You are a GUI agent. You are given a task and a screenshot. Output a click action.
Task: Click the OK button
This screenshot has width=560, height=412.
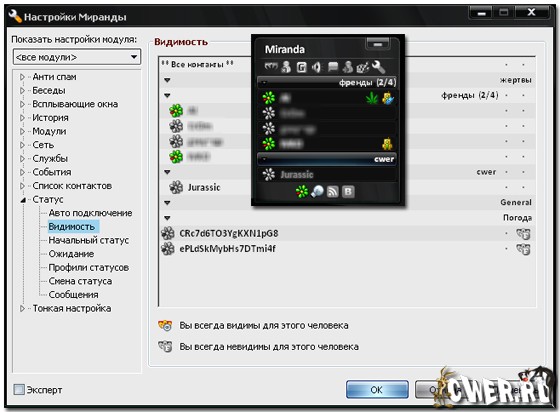[377, 389]
